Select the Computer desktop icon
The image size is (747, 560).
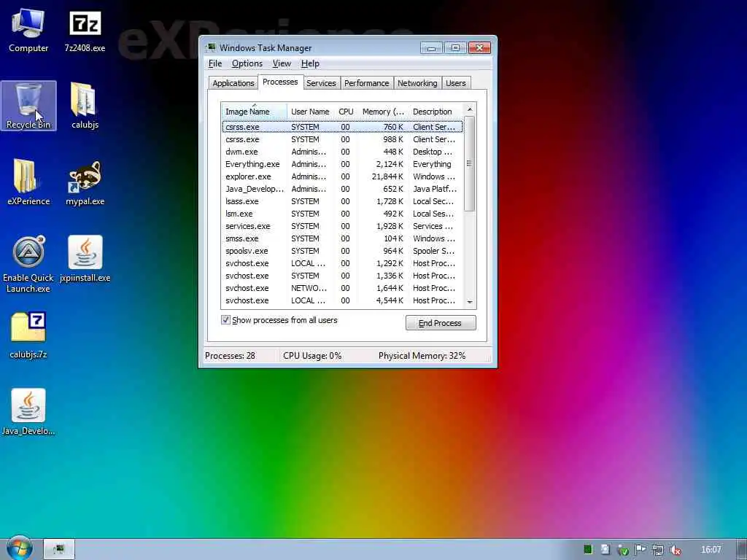28,31
